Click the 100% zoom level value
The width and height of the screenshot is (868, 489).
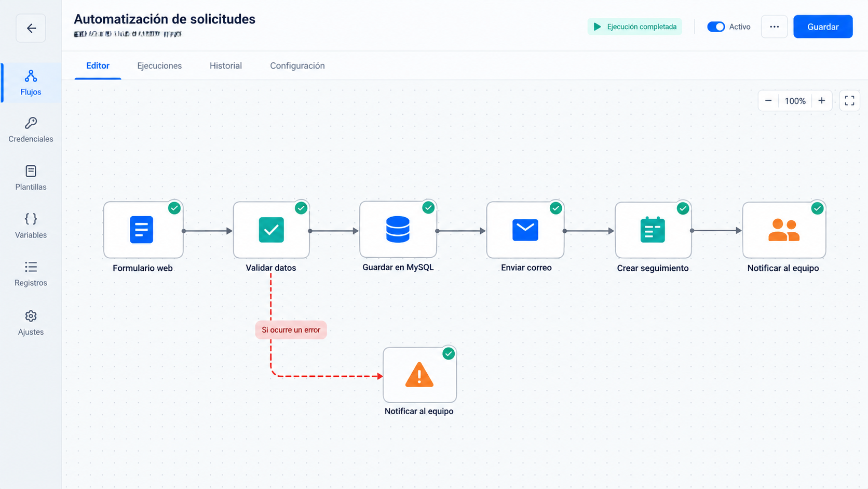tap(795, 101)
